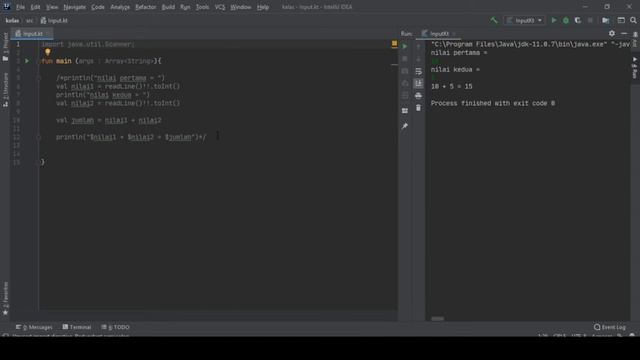640x360 pixels.
Task: Open the Messages tool window
Action: [x=34, y=327]
